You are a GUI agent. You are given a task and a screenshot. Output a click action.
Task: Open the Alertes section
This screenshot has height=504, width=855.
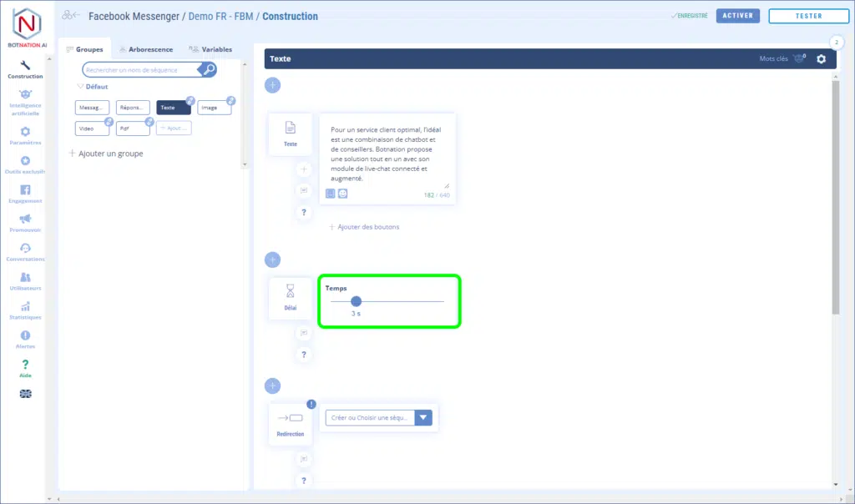(25, 339)
